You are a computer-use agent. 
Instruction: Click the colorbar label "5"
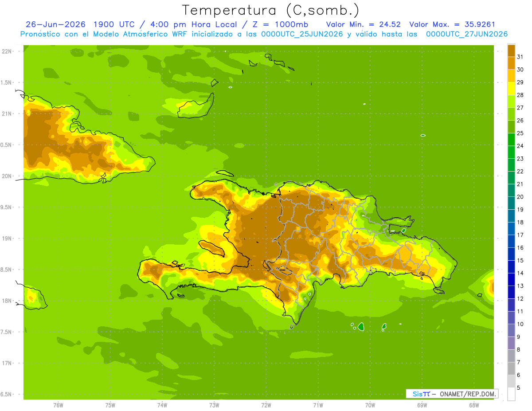coord(519,388)
